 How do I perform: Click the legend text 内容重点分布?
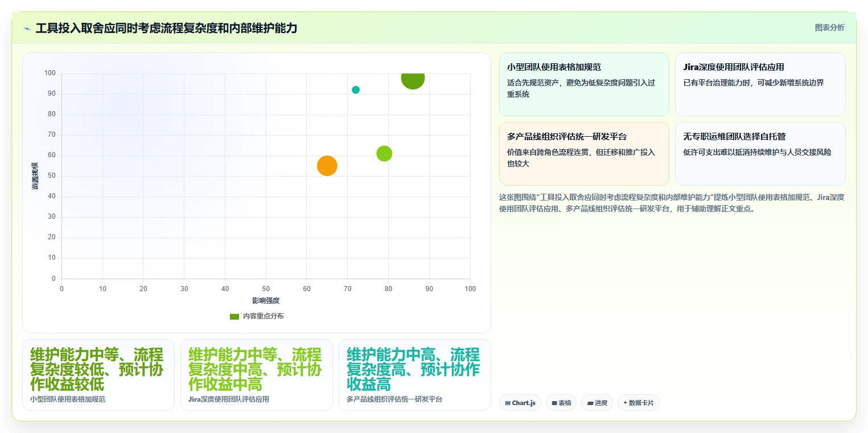[x=263, y=316]
